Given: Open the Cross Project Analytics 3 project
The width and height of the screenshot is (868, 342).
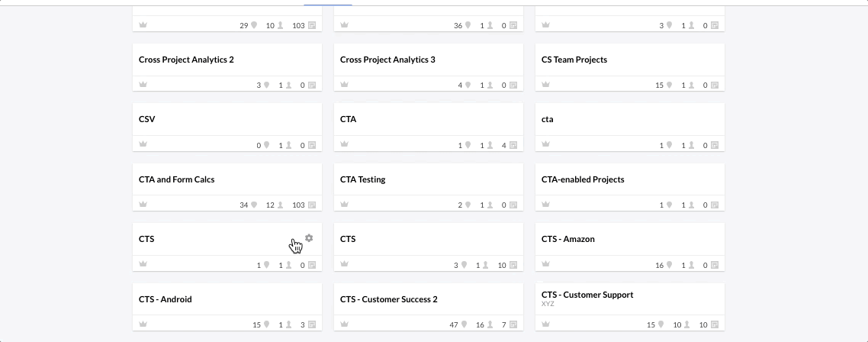Looking at the screenshot, I should (387, 60).
